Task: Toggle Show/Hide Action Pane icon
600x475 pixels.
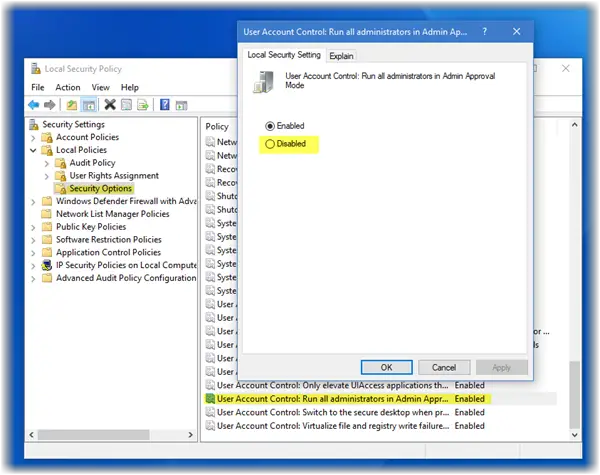Action: click(181, 105)
